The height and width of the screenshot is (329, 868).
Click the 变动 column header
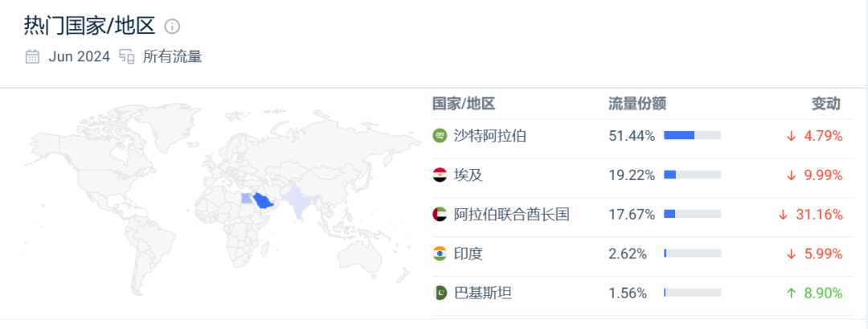[x=826, y=104]
